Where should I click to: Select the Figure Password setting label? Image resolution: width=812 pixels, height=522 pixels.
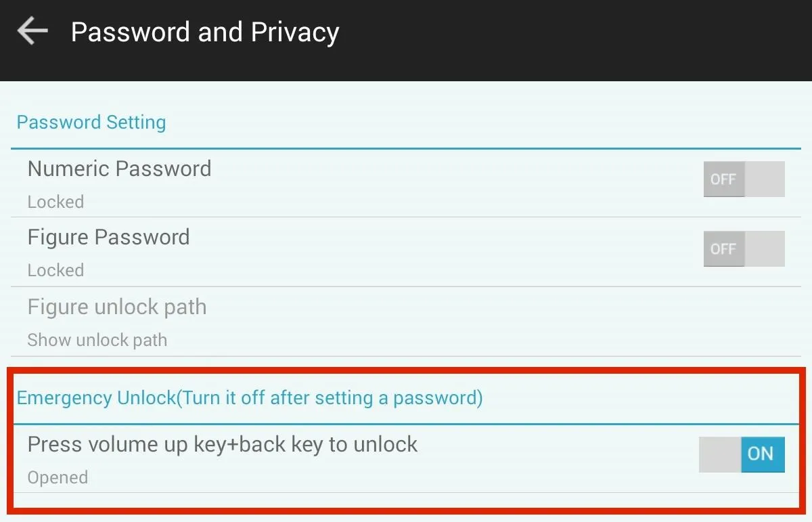(108, 237)
